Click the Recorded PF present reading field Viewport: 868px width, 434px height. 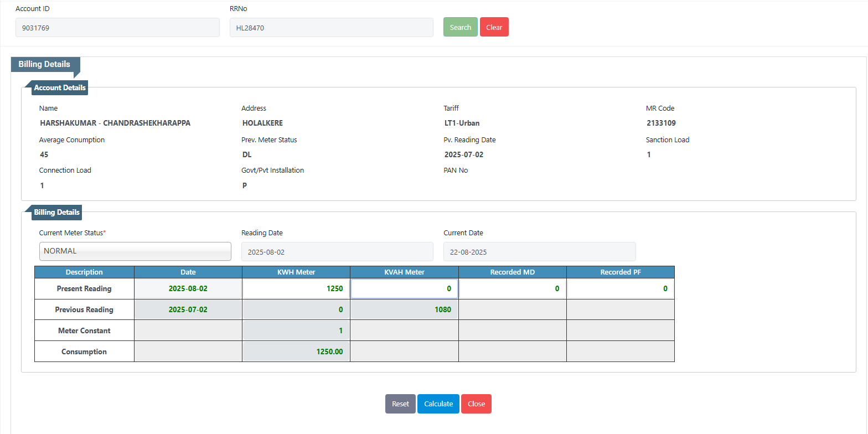(x=620, y=288)
